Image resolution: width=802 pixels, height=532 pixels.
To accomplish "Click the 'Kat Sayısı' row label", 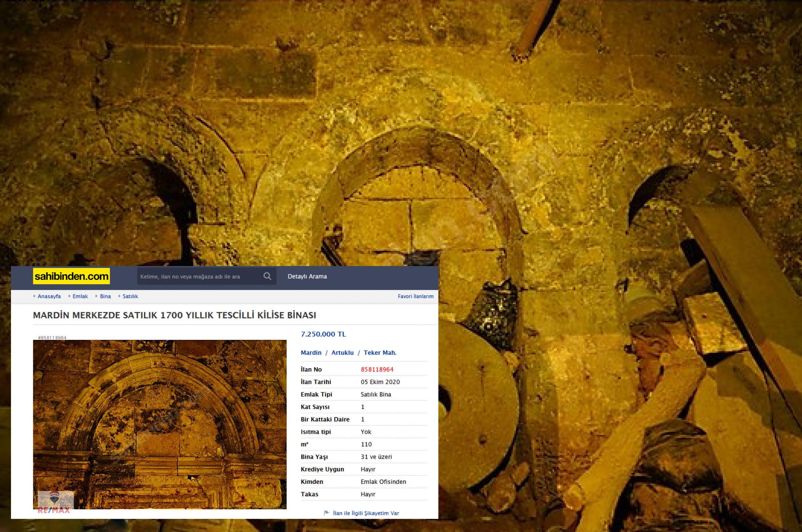I will pos(315,407).
